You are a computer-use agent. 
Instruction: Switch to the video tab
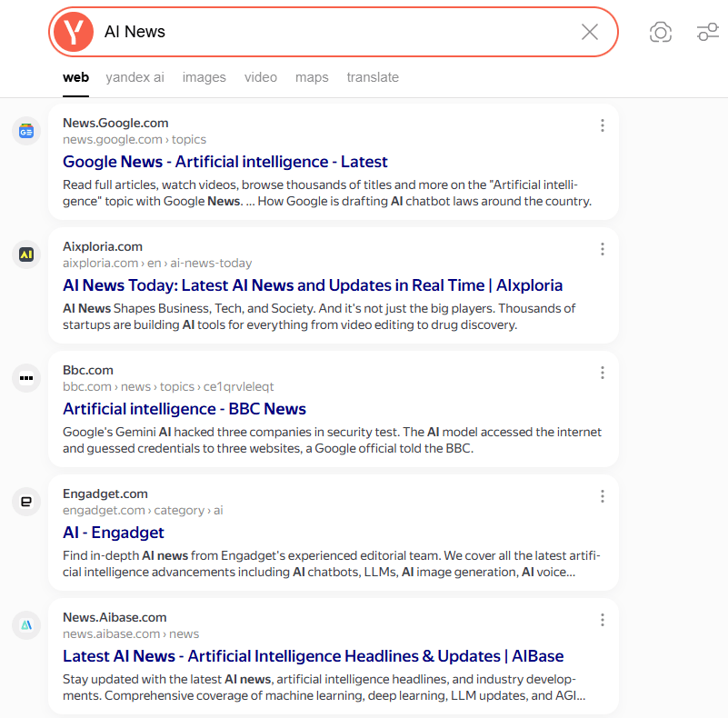point(261,77)
